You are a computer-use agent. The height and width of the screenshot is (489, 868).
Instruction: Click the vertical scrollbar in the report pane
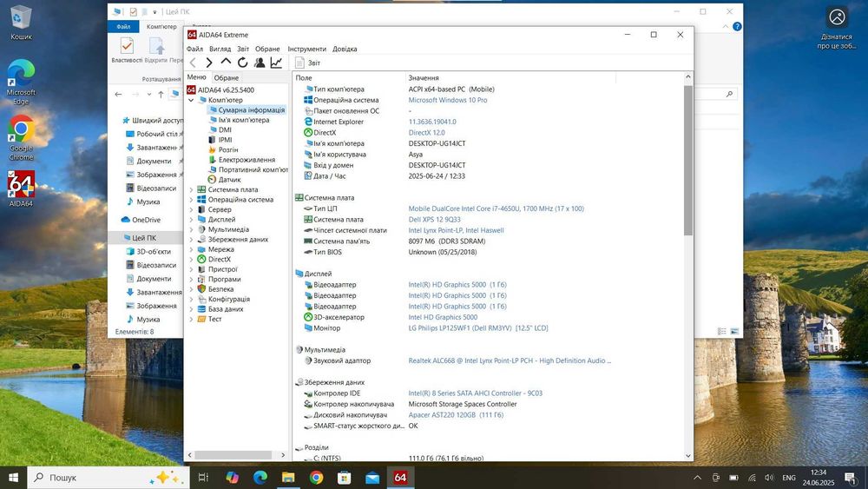coord(688,160)
